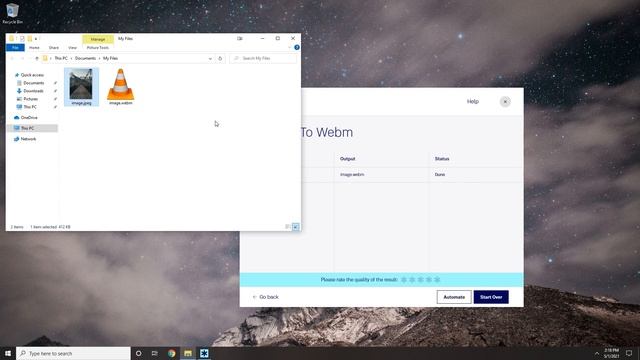Select Network in the navigation pane
The width and height of the screenshot is (640, 360).
[28, 139]
